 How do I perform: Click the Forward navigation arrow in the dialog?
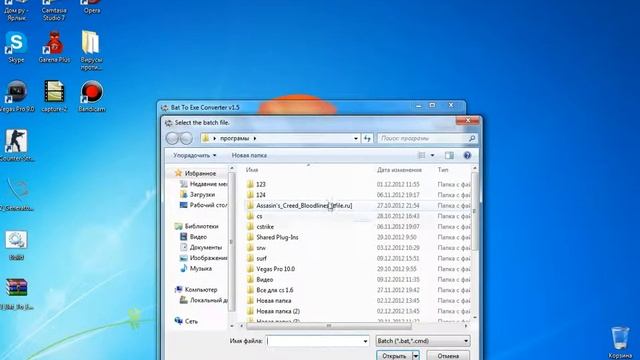[x=186, y=138]
